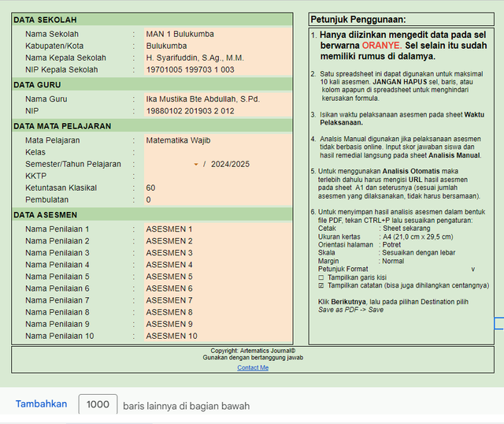504x424 pixels.
Task: Click the empty Kelas value cell
Action: pos(218,152)
